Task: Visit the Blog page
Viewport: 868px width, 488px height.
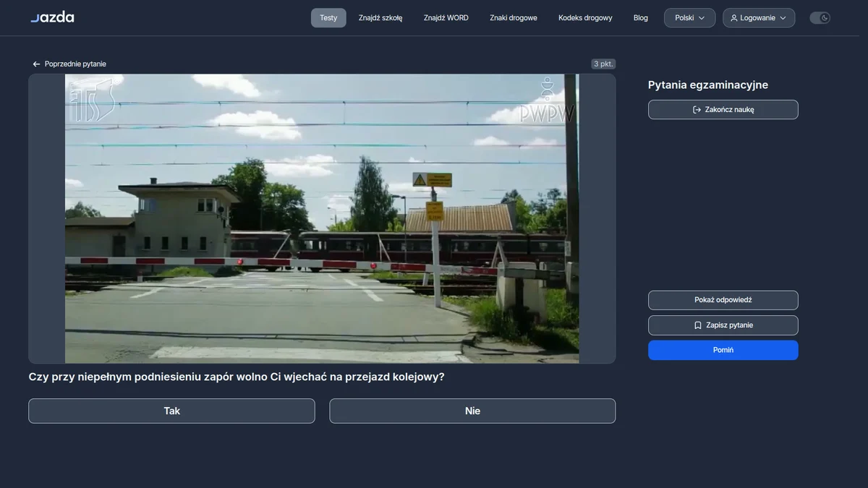Action: tap(641, 18)
